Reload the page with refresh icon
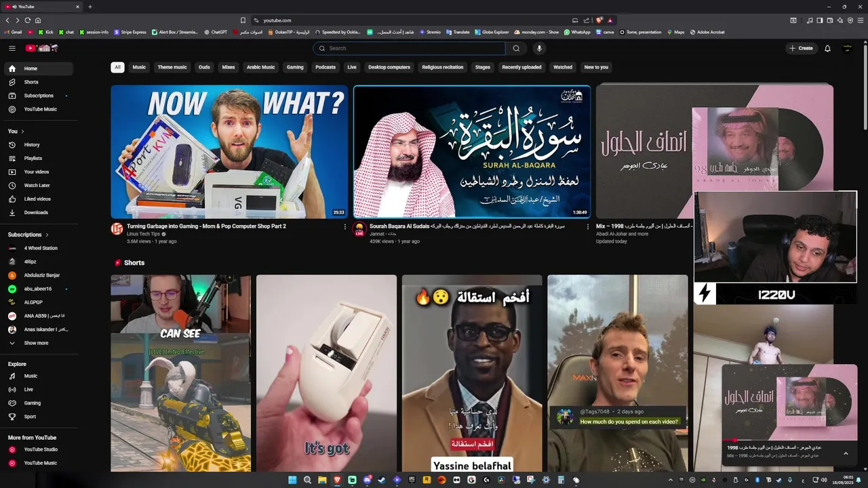868x488 pixels. point(28,20)
